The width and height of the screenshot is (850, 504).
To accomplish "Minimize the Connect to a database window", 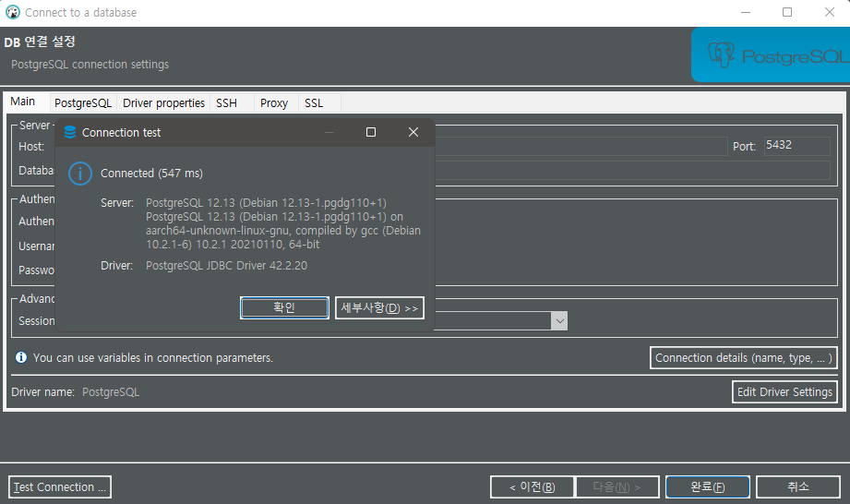I will click(x=746, y=12).
